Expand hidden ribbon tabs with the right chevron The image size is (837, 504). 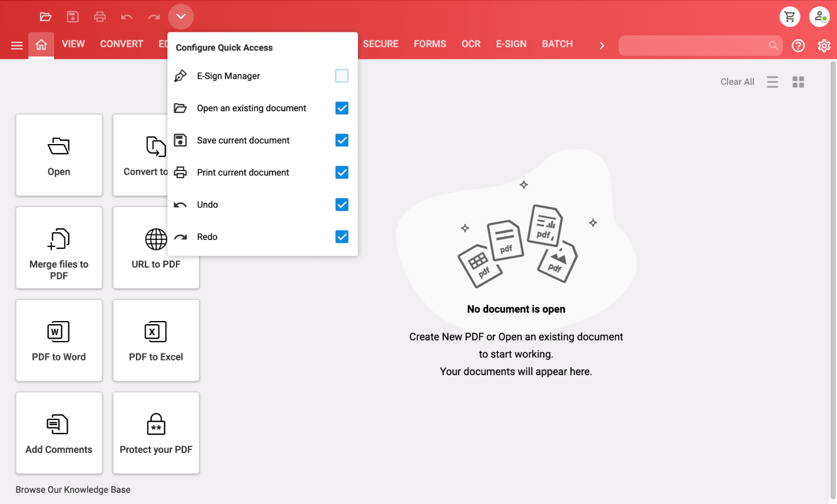coord(602,45)
